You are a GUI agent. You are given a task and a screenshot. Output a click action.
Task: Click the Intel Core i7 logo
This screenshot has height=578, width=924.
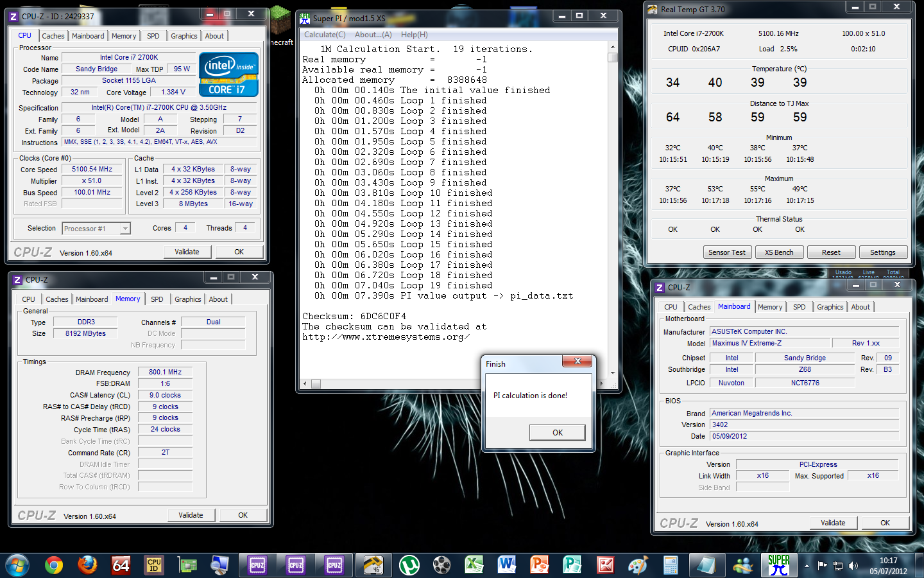(229, 74)
